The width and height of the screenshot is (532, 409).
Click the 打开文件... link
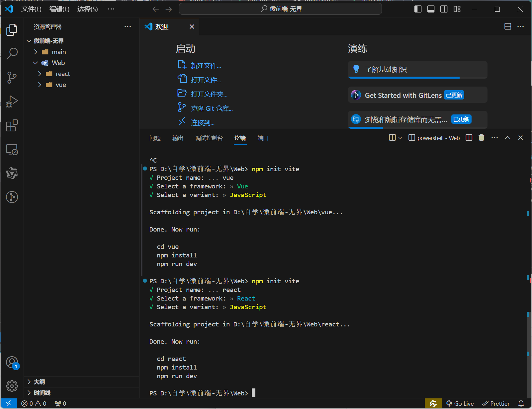206,80
